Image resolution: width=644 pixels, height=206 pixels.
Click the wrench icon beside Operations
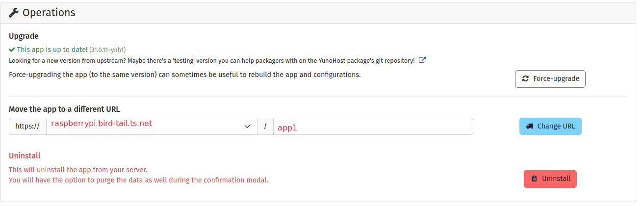[x=14, y=13]
